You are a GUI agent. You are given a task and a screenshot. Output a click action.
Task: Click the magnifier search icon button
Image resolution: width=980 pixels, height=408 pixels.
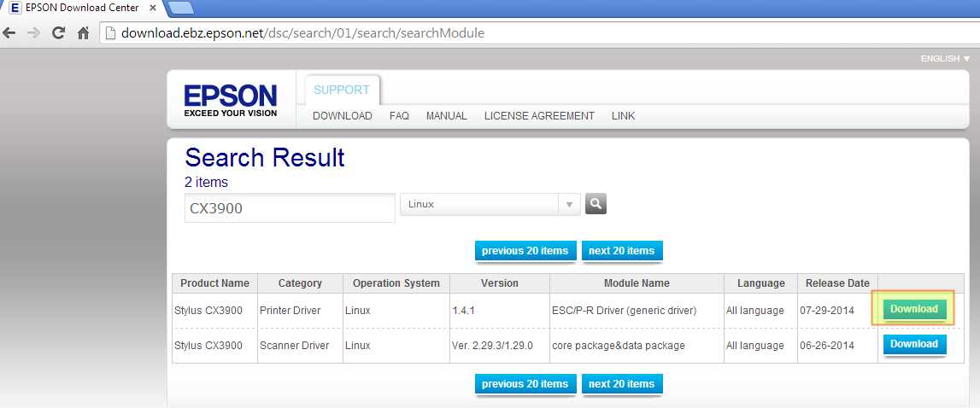[x=596, y=204]
